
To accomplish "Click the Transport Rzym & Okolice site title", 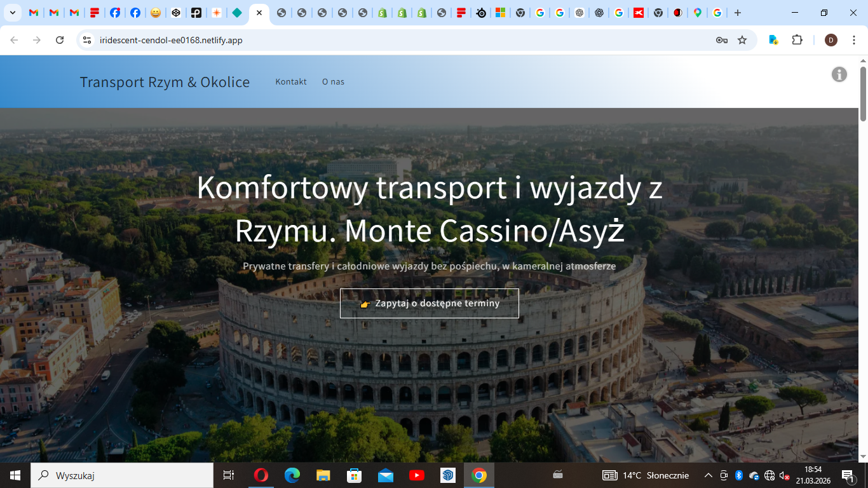I will [165, 82].
